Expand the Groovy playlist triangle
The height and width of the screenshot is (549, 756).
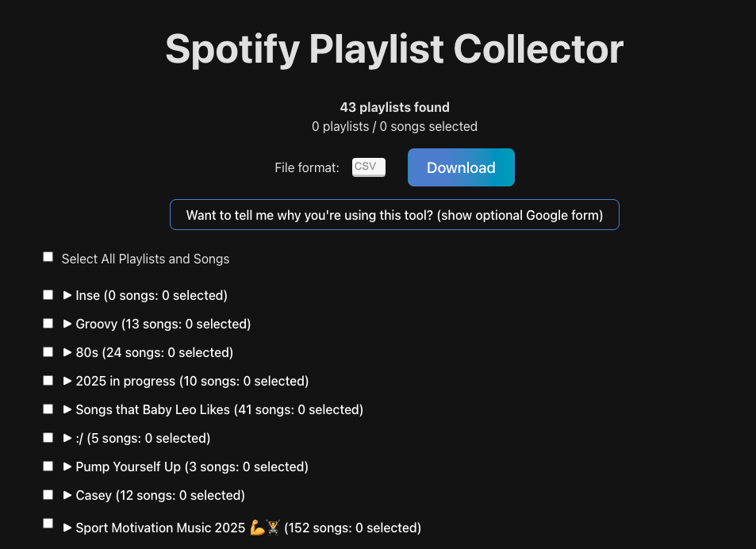[67, 324]
